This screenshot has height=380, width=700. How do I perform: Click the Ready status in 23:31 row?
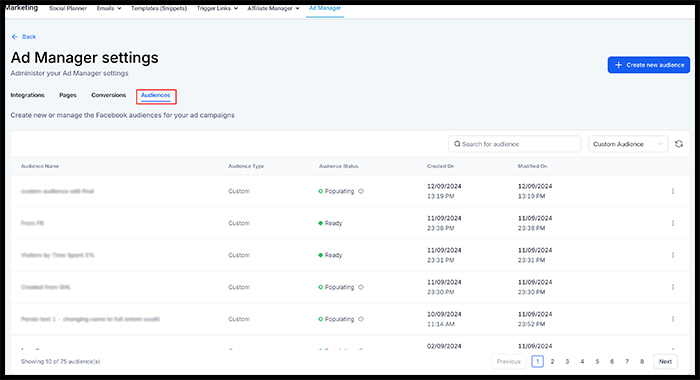coord(330,255)
